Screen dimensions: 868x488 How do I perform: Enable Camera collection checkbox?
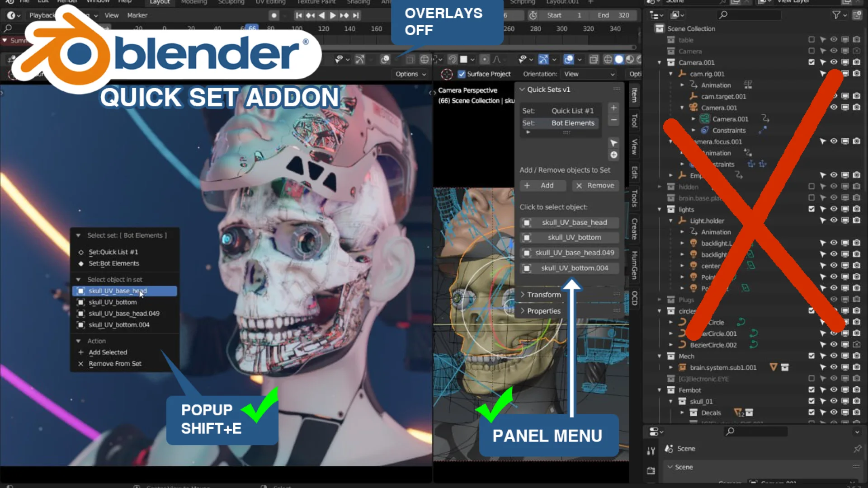[811, 51]
